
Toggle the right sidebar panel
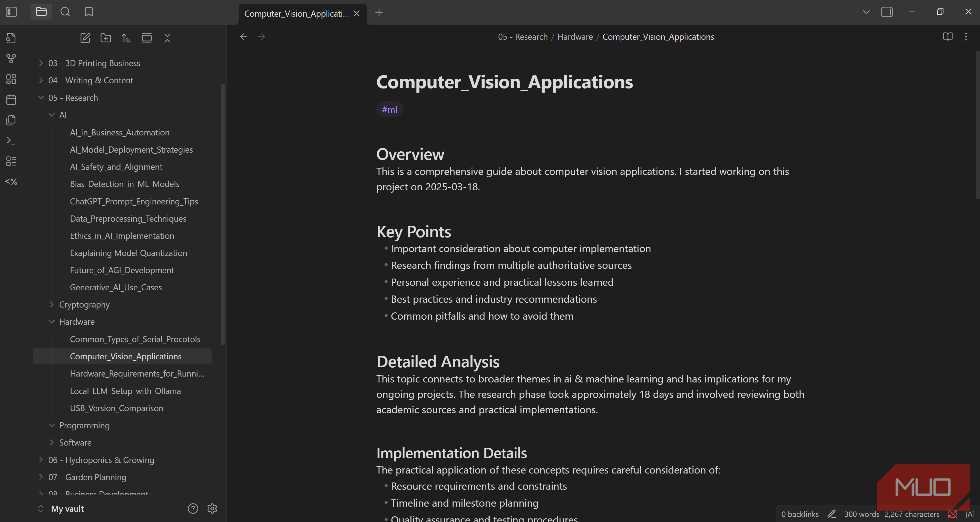point(887,12)
